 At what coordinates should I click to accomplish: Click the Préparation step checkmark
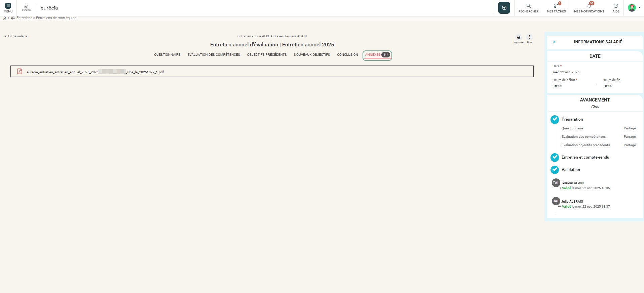555,119
